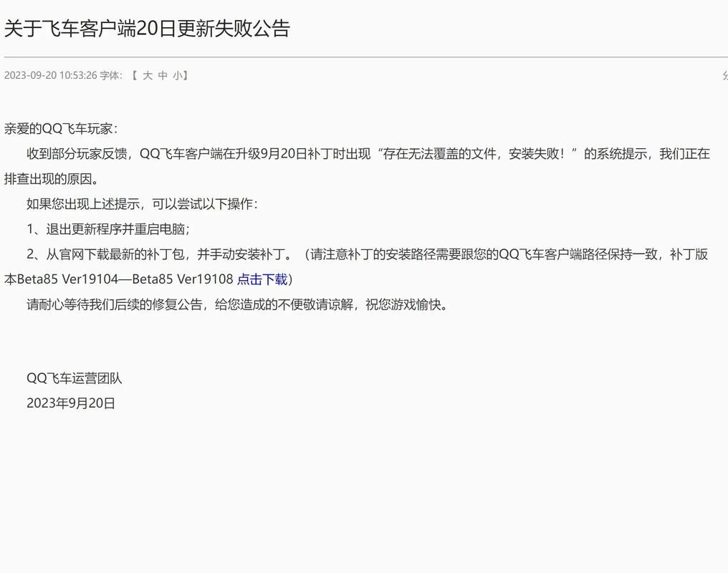Click the version text Beta85 Ver19104—Beta85 Ver19108
The height and width of the screenshot is (573, 728).
pos(125,279)
